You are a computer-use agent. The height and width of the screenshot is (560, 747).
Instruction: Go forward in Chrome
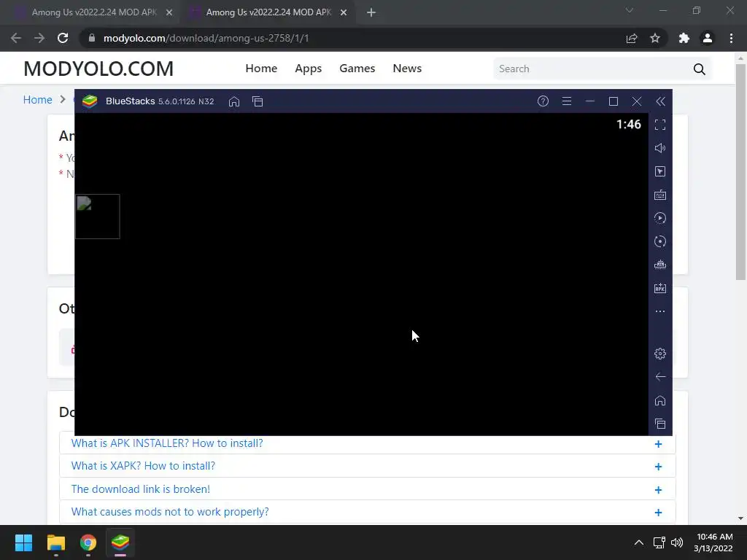coord(39,38)
